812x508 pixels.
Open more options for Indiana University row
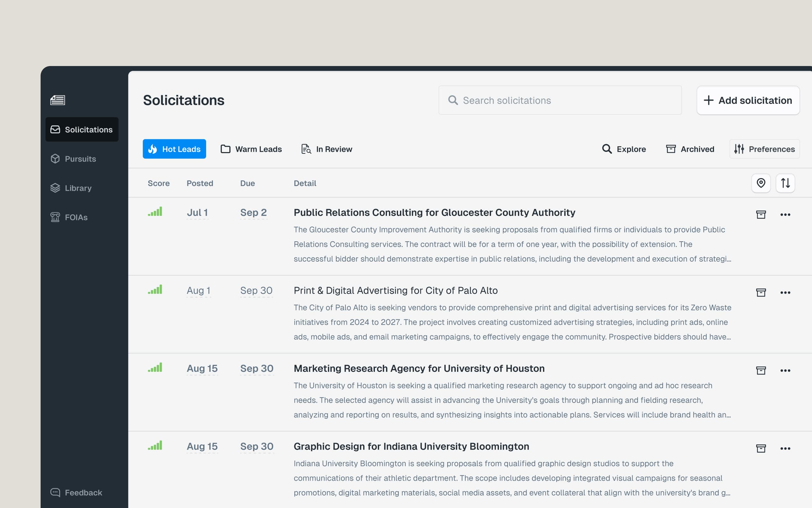785,448
